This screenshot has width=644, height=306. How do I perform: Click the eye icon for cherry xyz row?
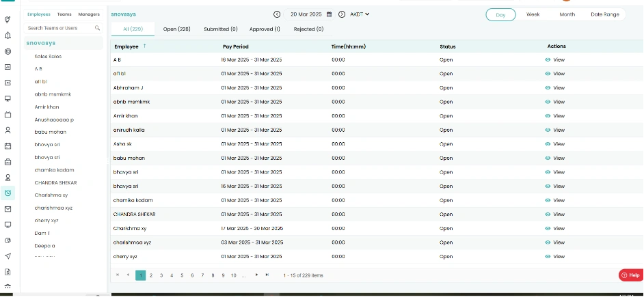(x=548, y=256)
